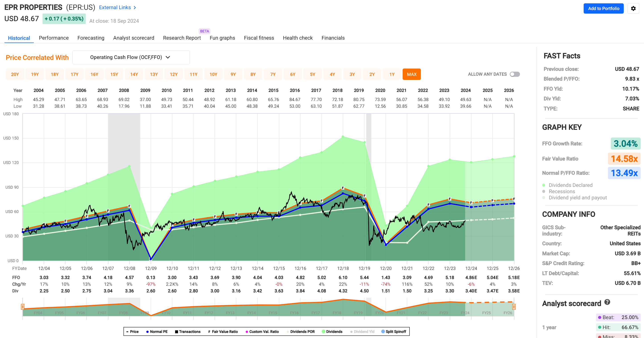
Task: Expand the External Links chevron
Action: [135, 7]
